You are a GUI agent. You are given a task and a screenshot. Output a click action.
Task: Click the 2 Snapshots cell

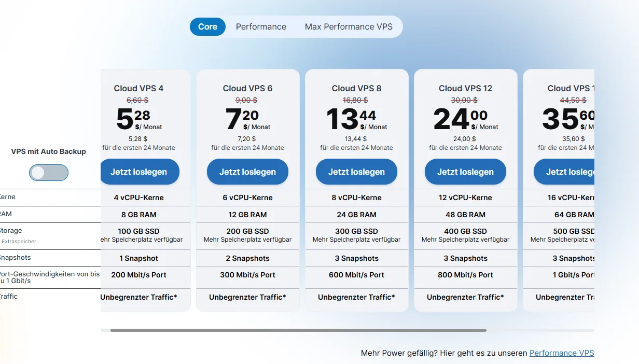coord(247,258)
